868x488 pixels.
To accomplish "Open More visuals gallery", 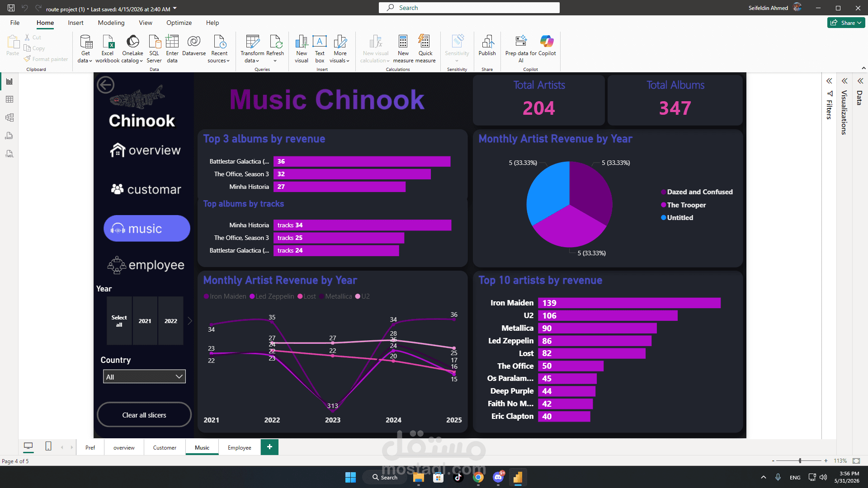I will tap(340, 49).
